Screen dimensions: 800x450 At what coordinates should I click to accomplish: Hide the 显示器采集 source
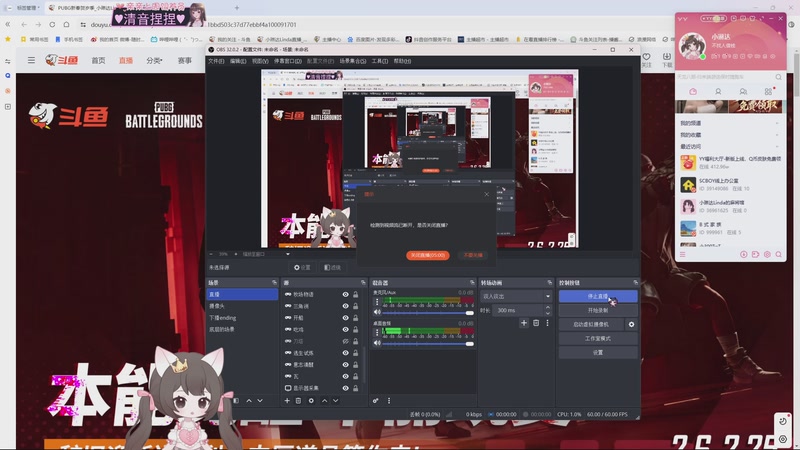point(345,388)
